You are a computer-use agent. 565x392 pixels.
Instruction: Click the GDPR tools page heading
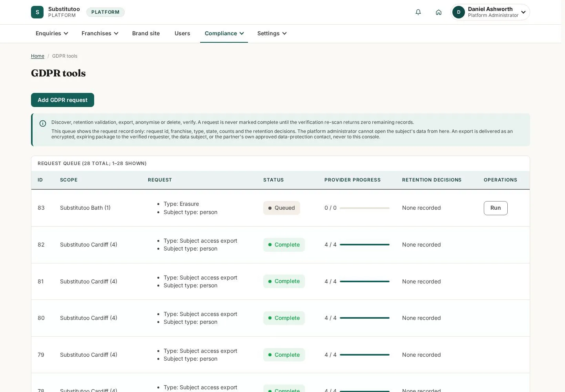pyautogui.click(x=58, y=73)
